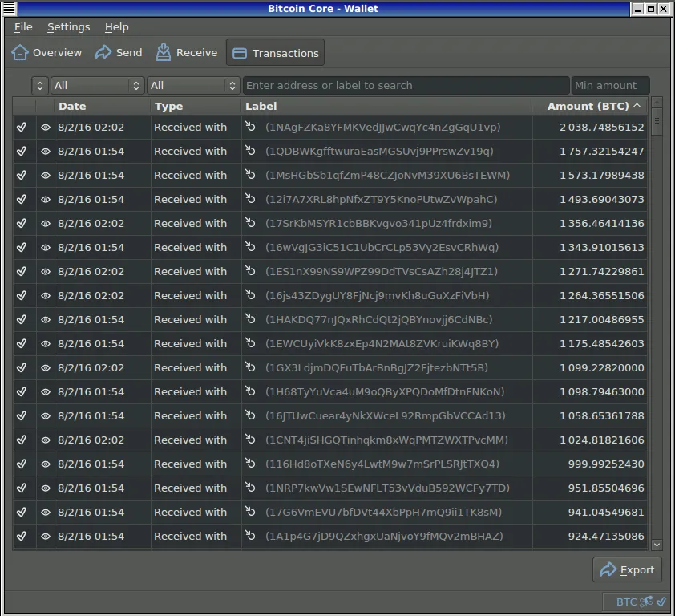Select address 1EWCUyiVkK8zxEp4N2MAt8ZVKruiKWq8BY

coord(382,344)
